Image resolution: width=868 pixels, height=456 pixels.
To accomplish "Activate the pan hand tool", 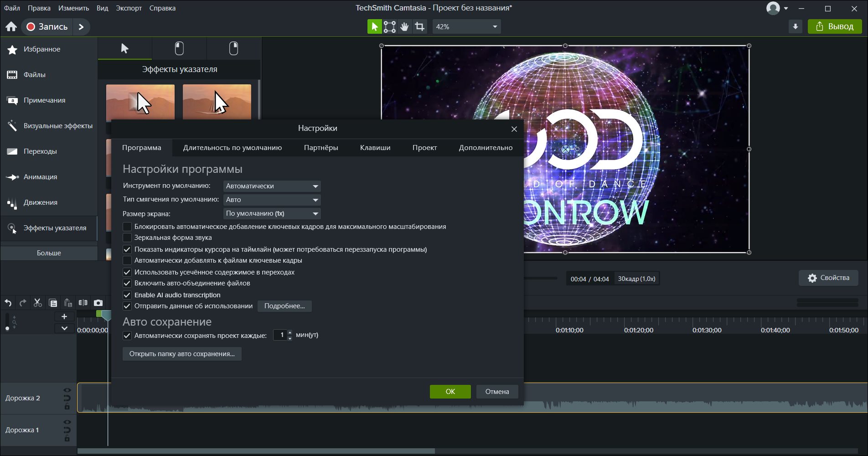I will (x=404, y=26).
